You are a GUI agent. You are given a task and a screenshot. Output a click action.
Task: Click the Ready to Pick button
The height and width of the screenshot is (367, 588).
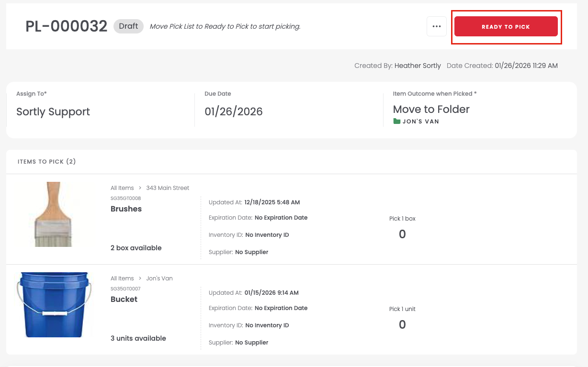[506, 26]
